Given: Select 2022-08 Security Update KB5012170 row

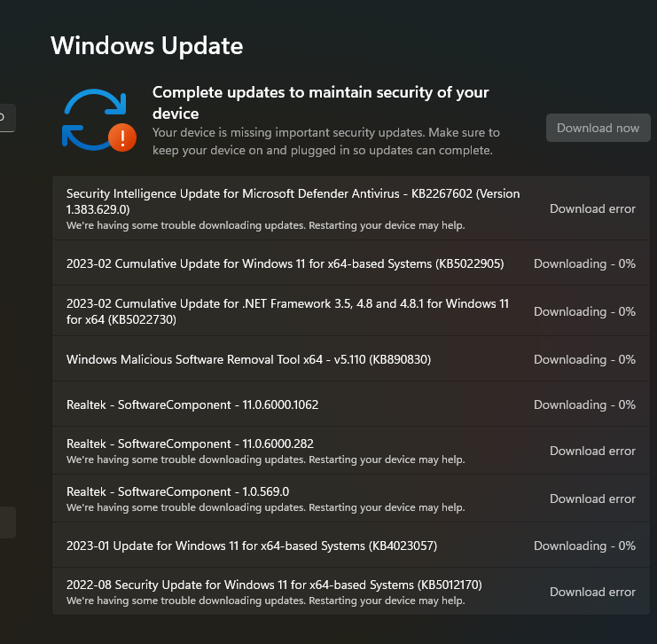Looking at the screenshot, I should [x=351, y=591].
